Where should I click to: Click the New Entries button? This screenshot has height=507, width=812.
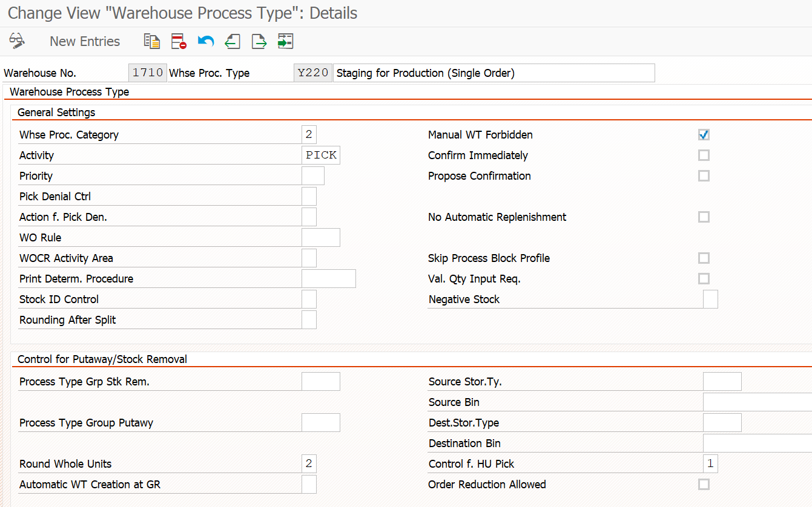(85, 41)
